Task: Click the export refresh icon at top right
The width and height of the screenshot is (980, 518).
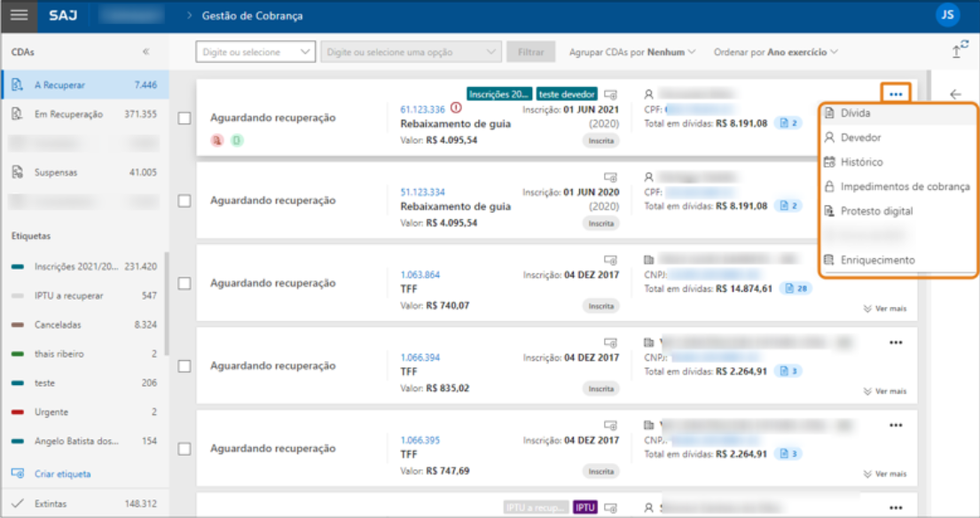Action: coord(959,51)
